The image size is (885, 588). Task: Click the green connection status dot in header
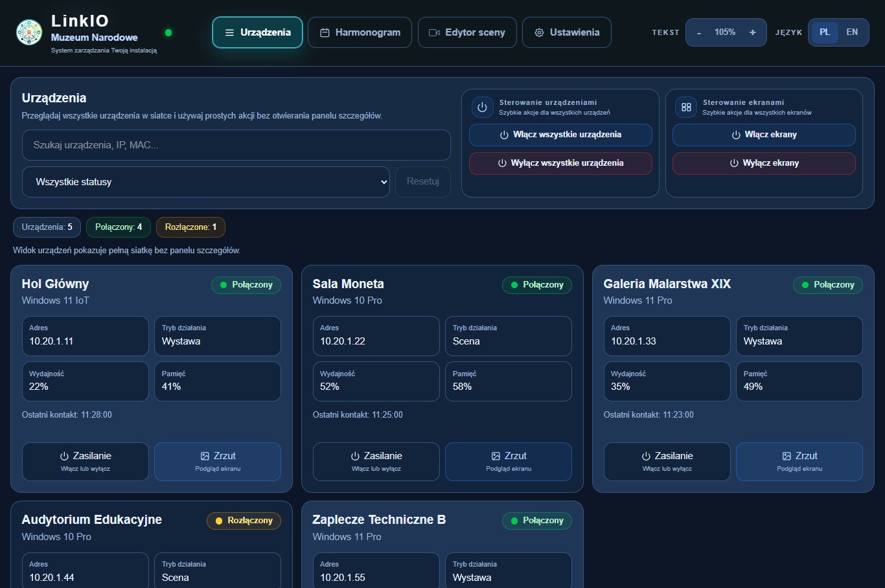coord(168,32)
